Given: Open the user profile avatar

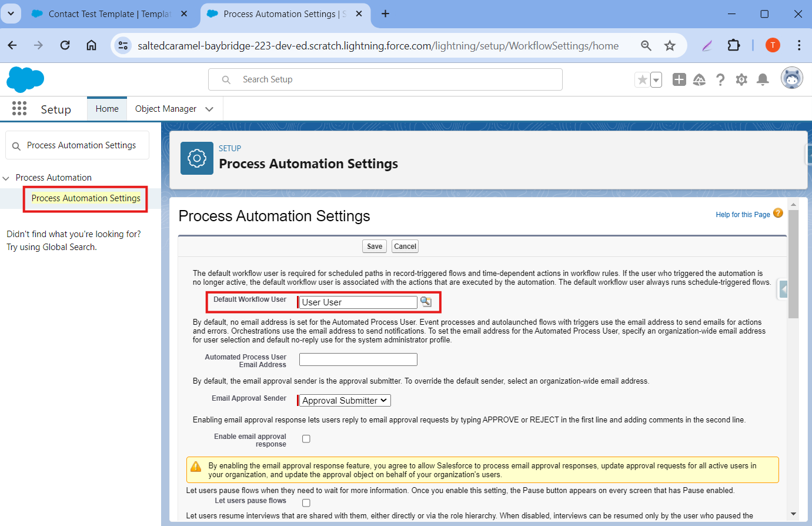Looking at the screenshot, I should pos(792,78).
